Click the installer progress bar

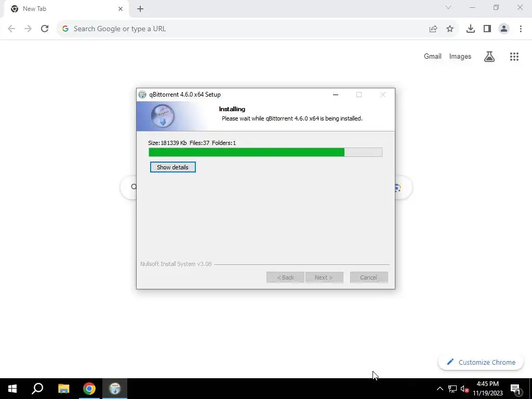(x=265, y=152)
